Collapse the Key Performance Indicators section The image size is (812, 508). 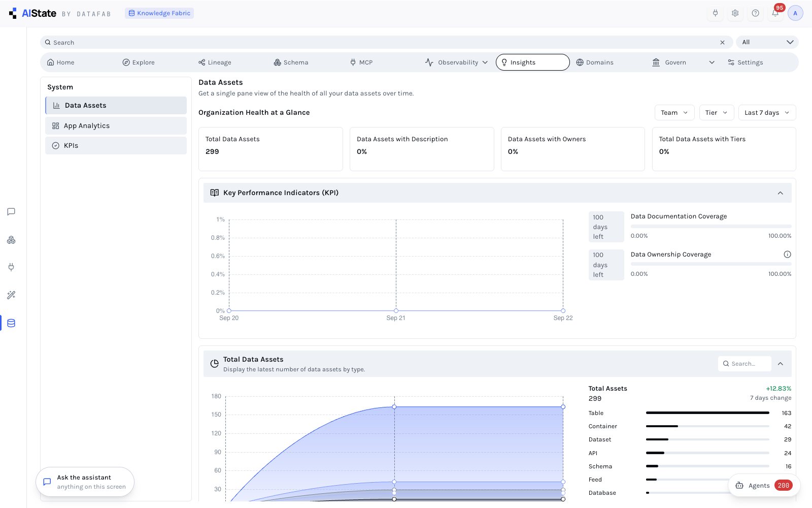(x=781, y=193)
